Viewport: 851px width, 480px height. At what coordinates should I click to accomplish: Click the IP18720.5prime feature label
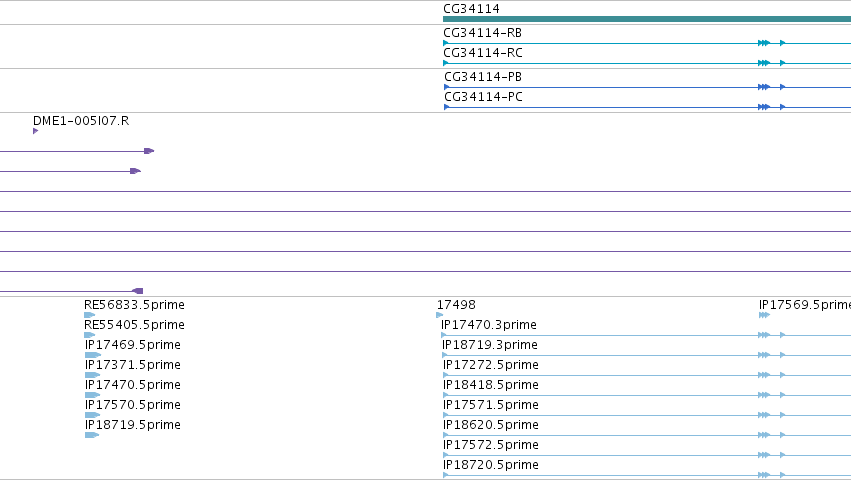[x=491, y=465]
